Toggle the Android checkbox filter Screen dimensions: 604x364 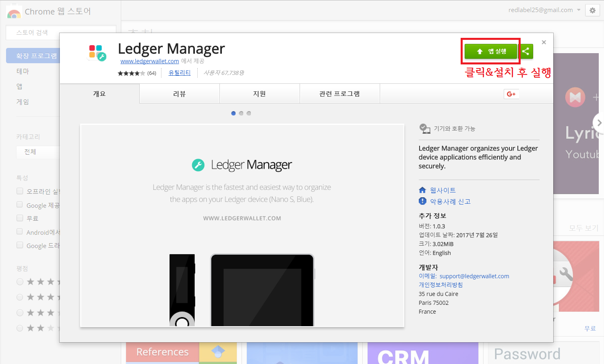point(20,232)
